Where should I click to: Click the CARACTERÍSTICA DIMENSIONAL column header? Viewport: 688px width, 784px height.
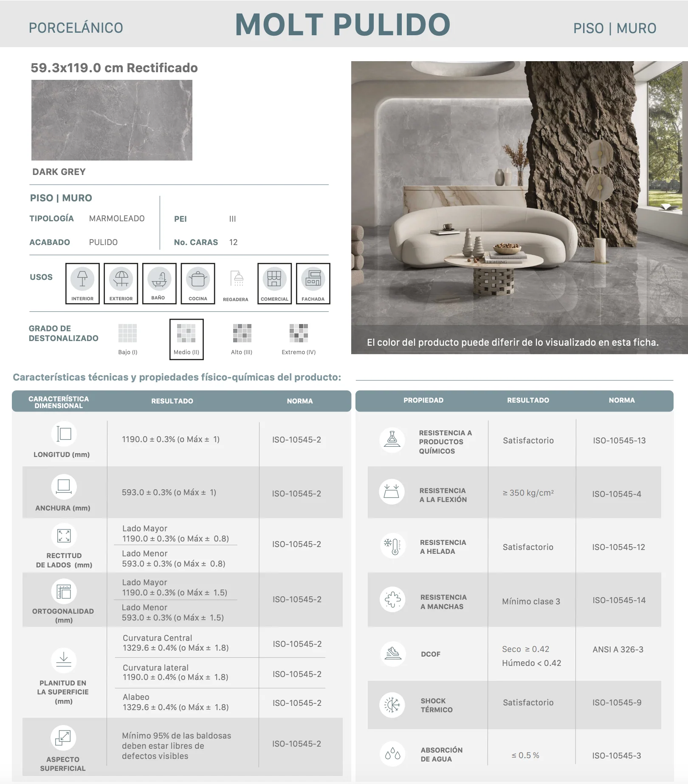pyautogui.click(x=59, y=402)
